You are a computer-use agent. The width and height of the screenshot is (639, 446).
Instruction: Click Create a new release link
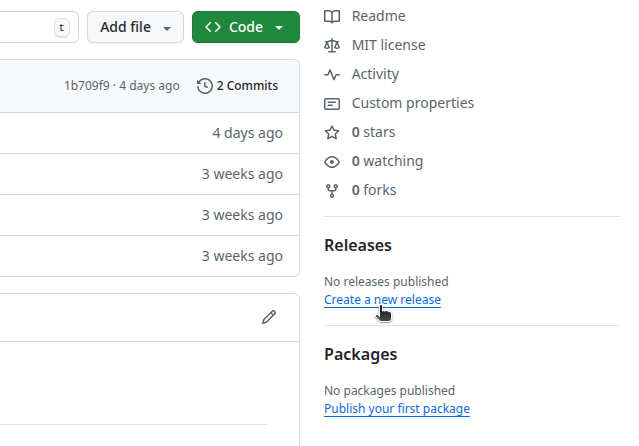tap(382, 300)
